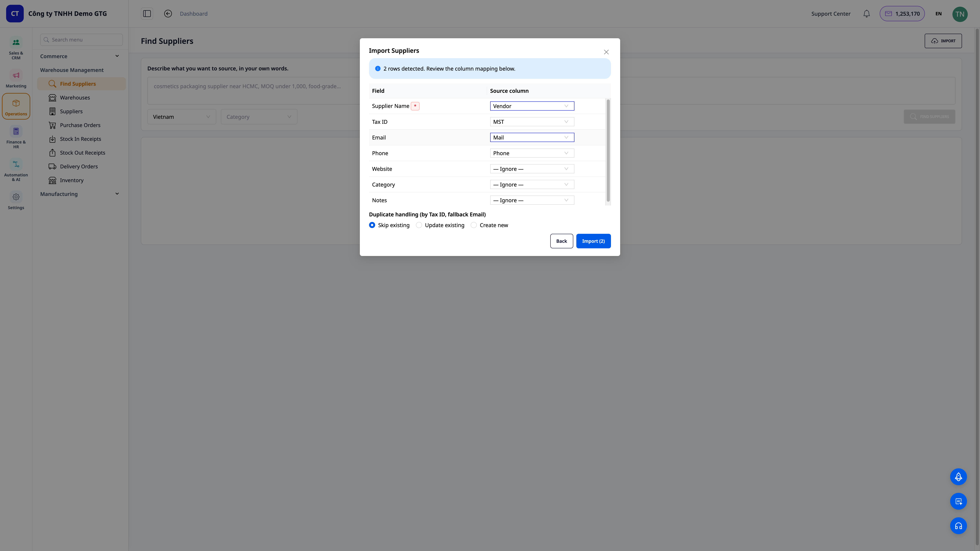Select the Skip existing radio option
Image resolution: width=980 pixels, height=551 pixels.
click(372, 225)
